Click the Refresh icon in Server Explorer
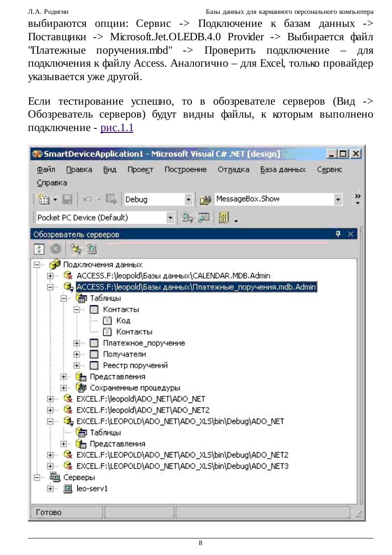The image size is (392, 555). pyautogui.click(x=38, y=249)
